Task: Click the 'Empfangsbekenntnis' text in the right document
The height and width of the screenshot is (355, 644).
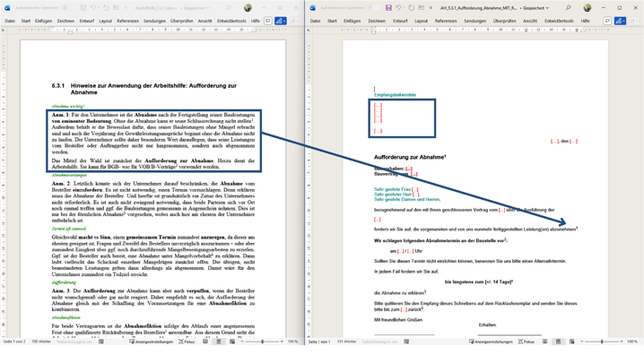Action: point(395,95)
